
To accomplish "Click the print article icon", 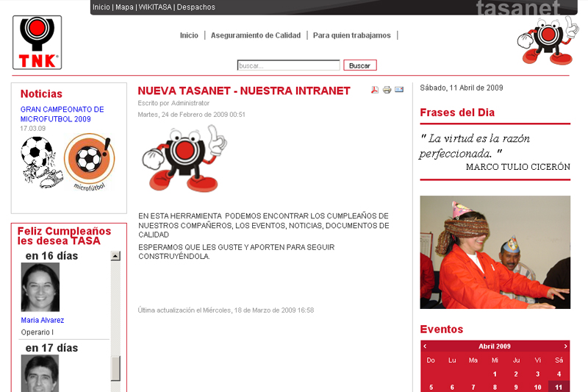I will click(387, 90).
